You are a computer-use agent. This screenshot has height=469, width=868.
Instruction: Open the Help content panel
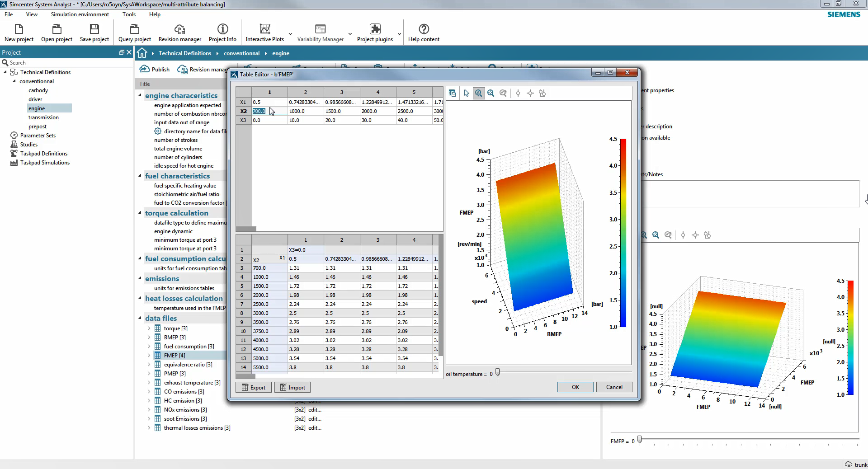pyautogui.click(x=423, y=32)
